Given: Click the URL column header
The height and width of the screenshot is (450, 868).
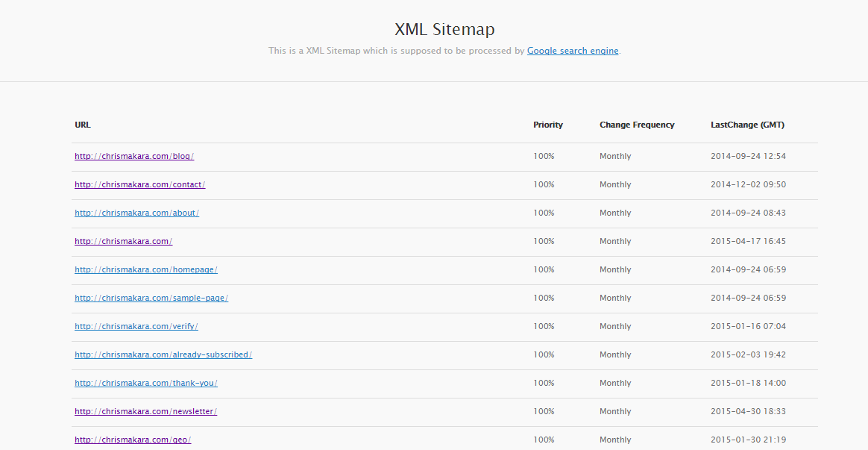Looking at the screenshot, I should point(83,125).
